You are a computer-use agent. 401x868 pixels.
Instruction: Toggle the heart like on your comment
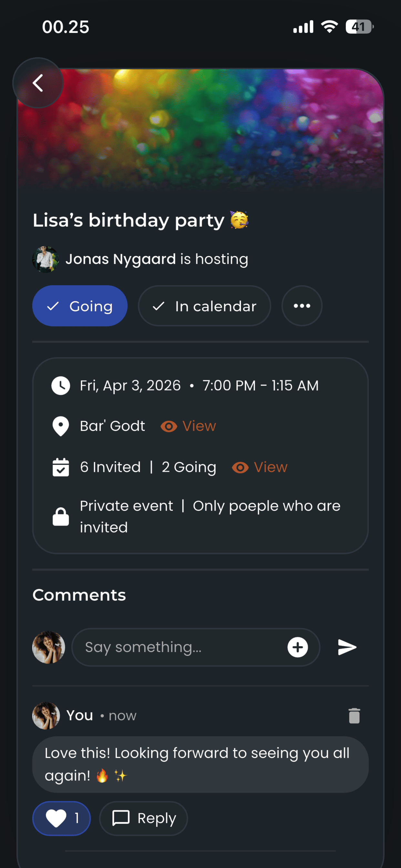point(61,818)
